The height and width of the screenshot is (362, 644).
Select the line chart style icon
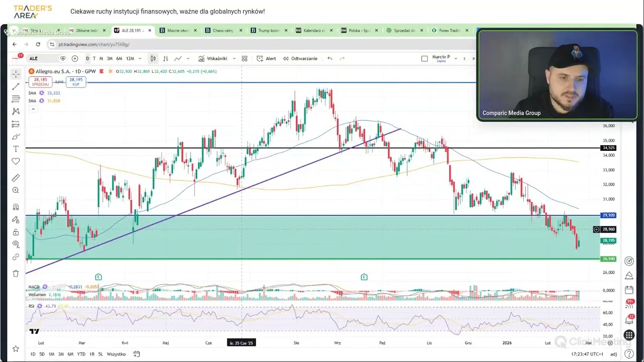pos(178,58)
